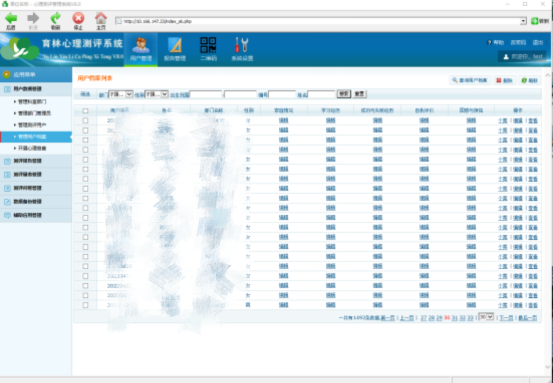
Task: Tick the first row's checkbox
Action: point(85,121)
